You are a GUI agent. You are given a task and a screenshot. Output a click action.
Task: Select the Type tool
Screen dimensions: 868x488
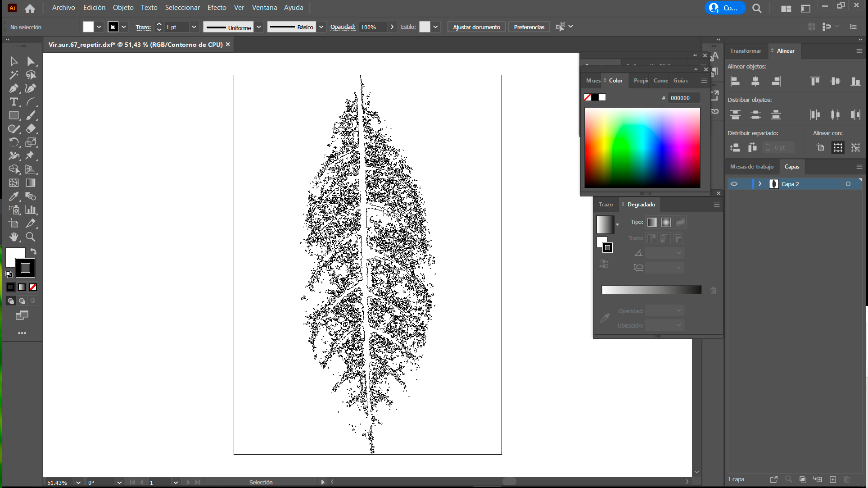point(14,102)
